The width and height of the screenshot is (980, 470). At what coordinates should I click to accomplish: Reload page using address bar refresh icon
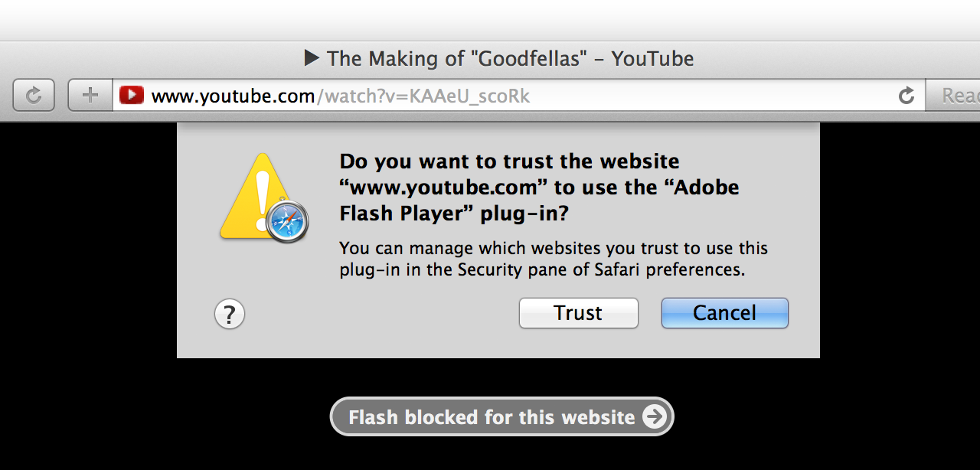(906, 96)
